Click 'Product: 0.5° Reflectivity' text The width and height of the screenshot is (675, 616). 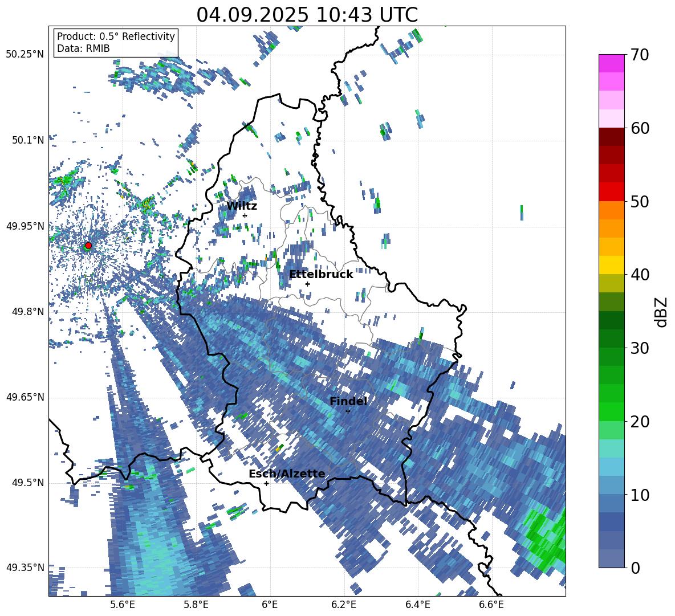coord(116,36)
